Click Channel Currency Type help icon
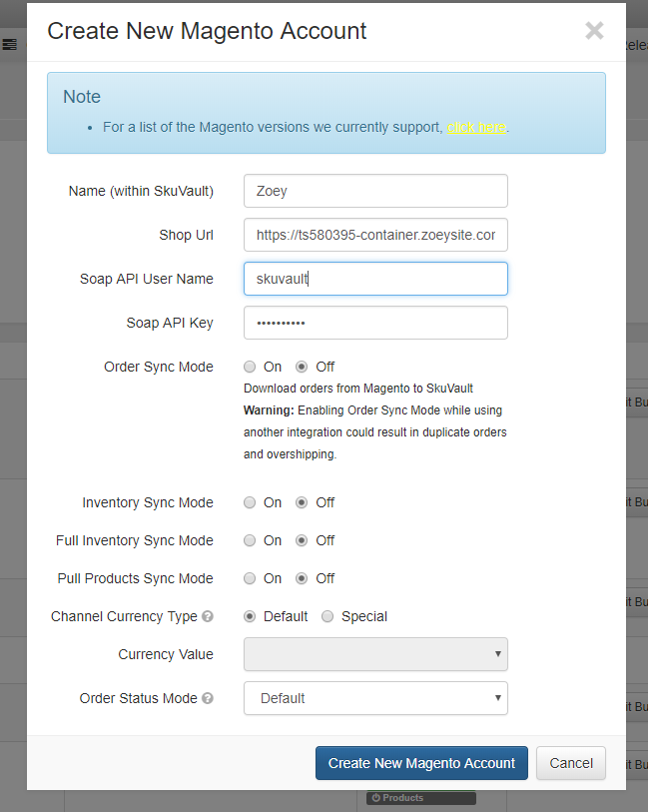This screenshot has height=812, width=648. (x=208, y=616)
